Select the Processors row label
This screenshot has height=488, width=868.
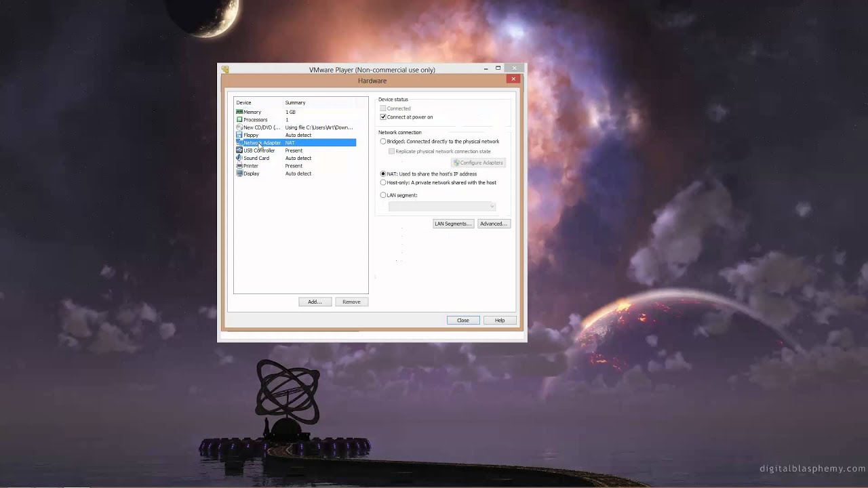coord(256,119)
